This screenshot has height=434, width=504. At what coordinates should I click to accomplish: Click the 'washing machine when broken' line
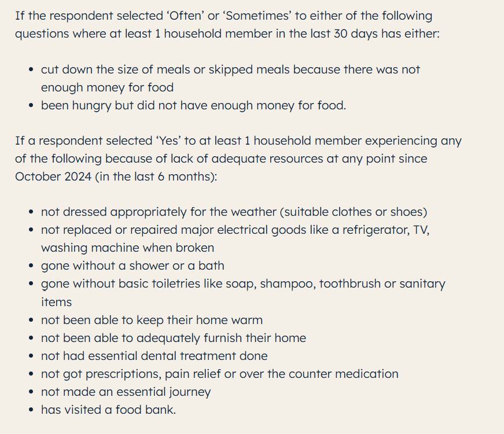coord(127,248)
